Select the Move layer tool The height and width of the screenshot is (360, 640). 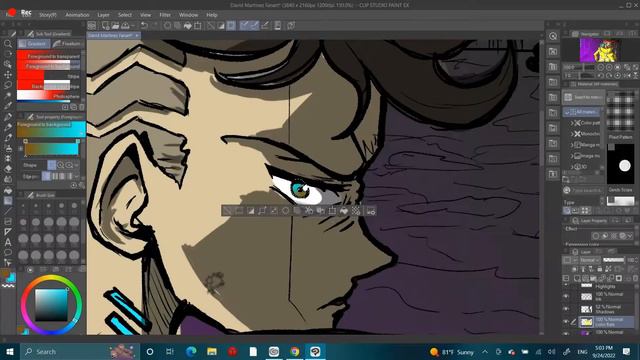click(x=8, y=75)
